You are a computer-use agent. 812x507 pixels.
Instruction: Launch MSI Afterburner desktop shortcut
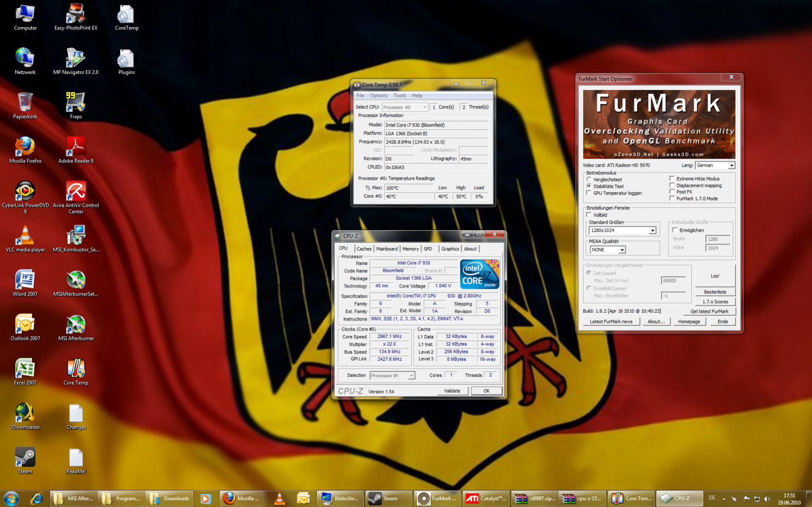click(76, 328)
